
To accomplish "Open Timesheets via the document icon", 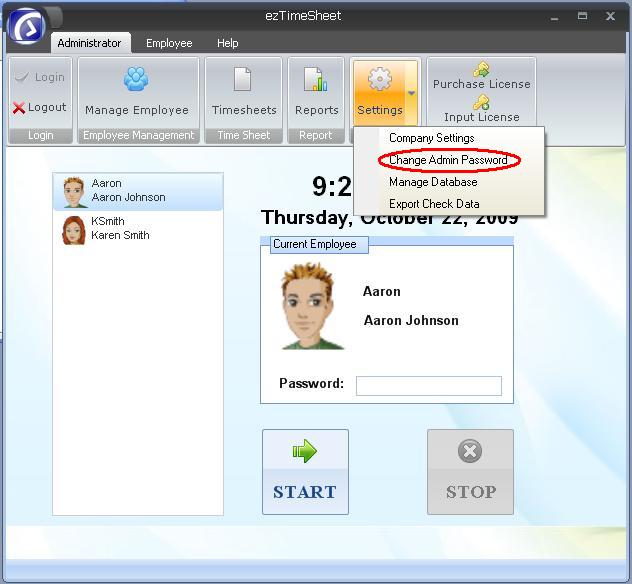I will tap(243, 79).
